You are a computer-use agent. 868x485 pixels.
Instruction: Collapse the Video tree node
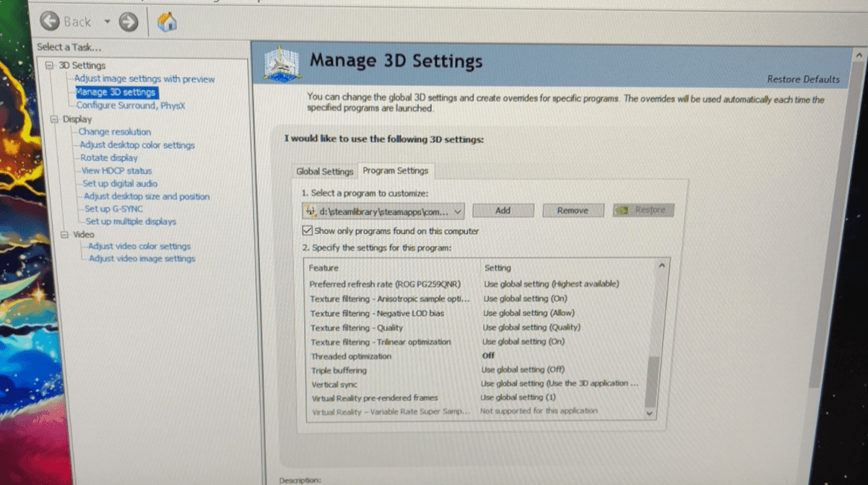[64, 235]
